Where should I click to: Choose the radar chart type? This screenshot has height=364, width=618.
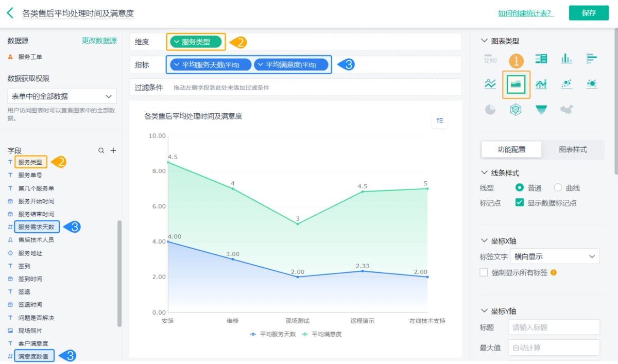pos(516,109)
